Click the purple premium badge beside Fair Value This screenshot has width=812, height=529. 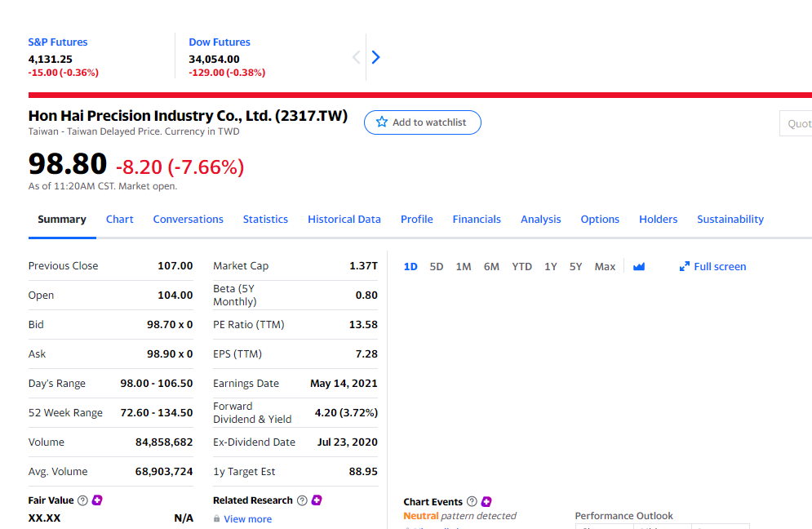point(97,500)
